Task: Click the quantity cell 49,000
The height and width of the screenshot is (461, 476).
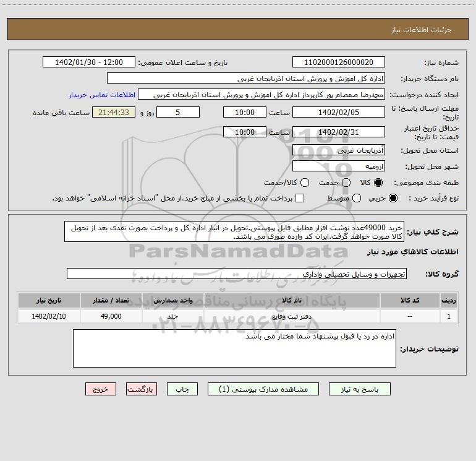Action: coord(111,316)
